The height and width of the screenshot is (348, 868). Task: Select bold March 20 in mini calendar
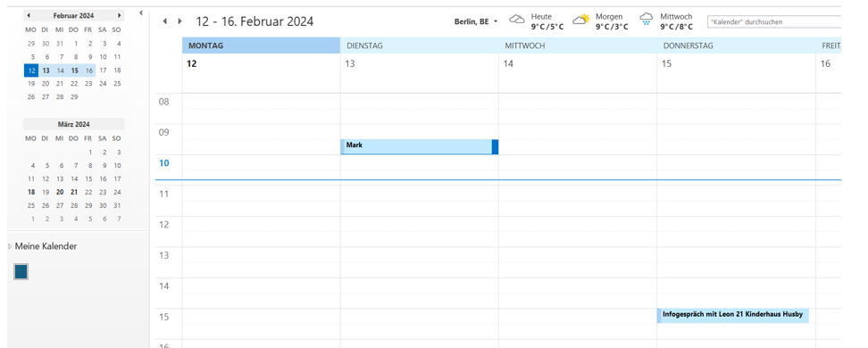[x=60, y=192]
